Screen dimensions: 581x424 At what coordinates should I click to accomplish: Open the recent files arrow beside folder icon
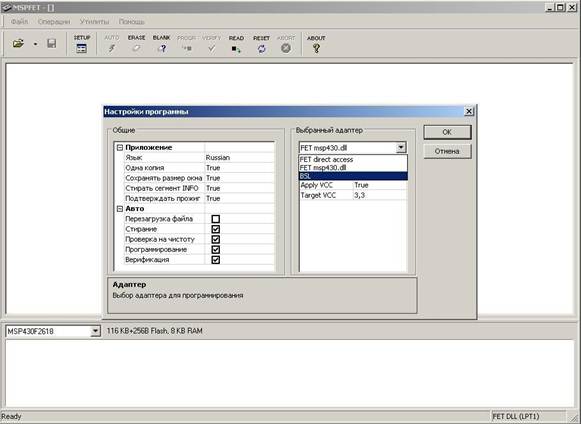coord(35,44)
